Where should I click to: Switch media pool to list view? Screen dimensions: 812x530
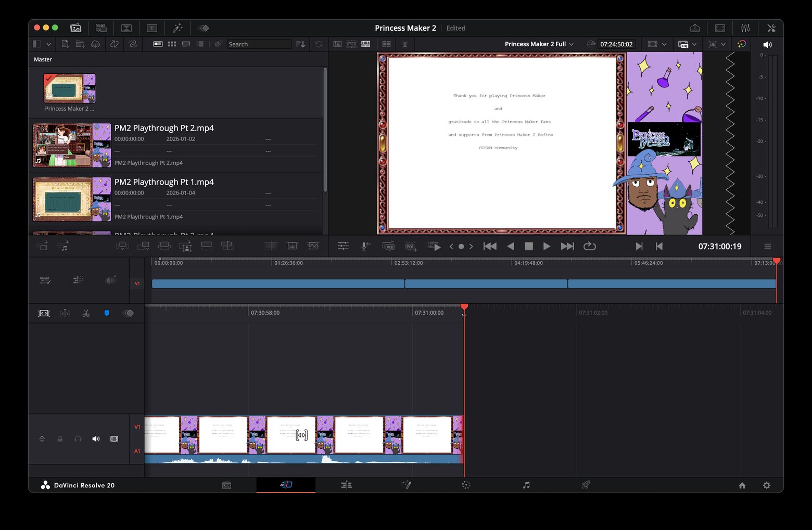pos(200,44)
